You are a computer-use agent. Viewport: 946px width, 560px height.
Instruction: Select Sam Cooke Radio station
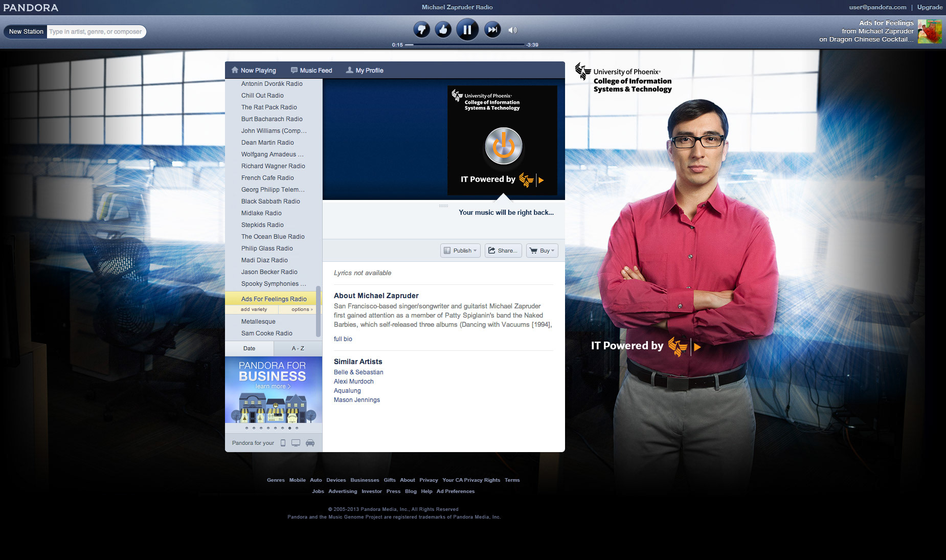point(267,333)
